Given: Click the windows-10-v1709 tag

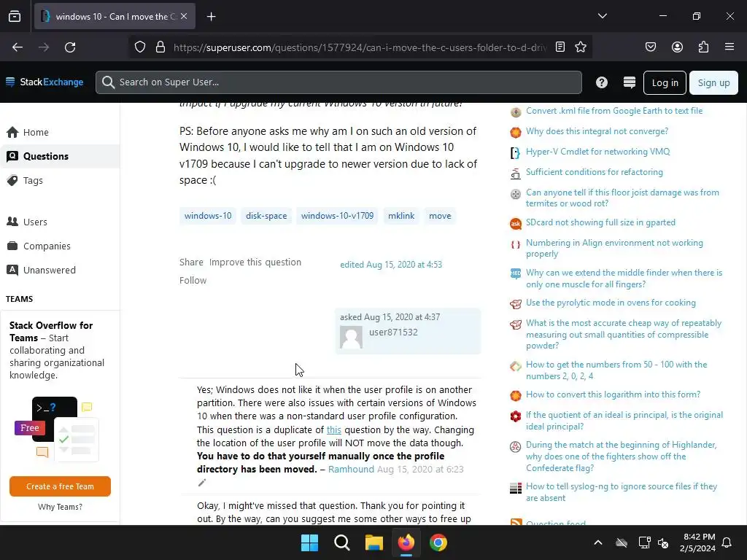Looking at the screenshot, I should [337, 216].
